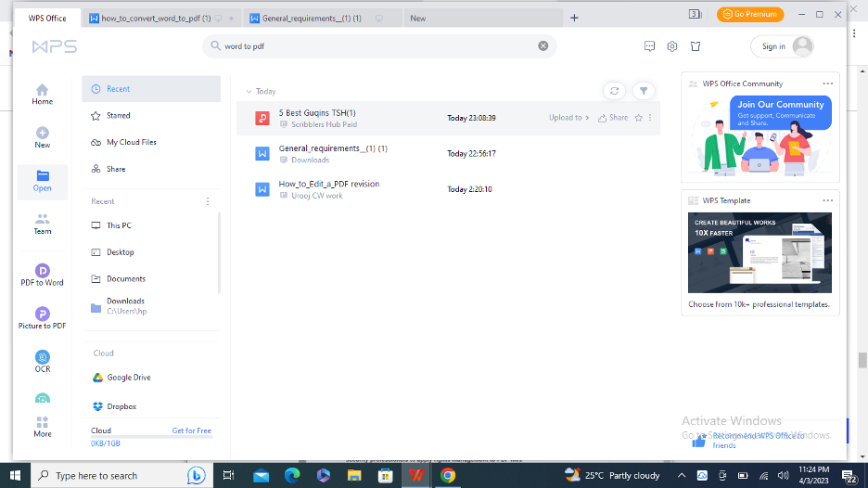Open the Home section in sidebar

42,94
